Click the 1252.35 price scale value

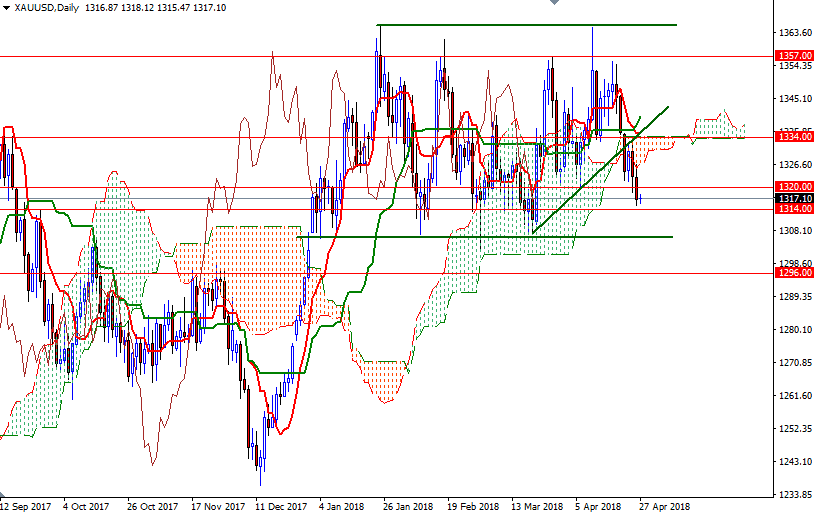795,429
